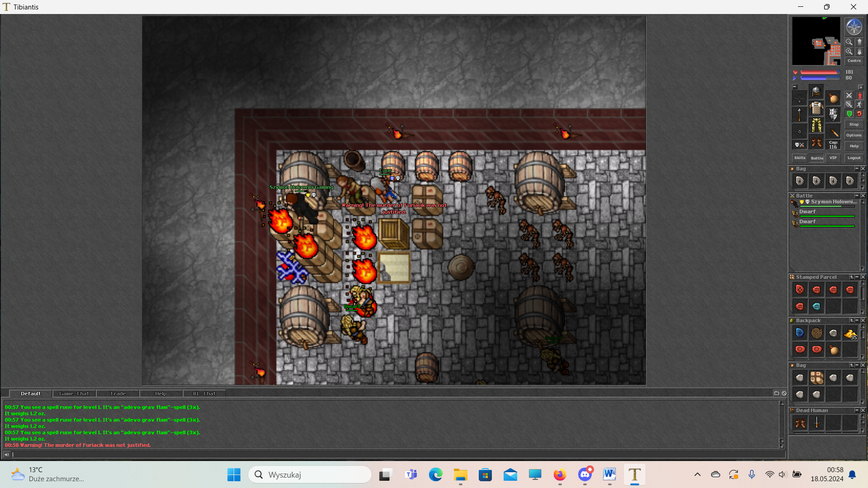Open the Trade chat tab
The width and height of the screenshot is (868, 488).
click(118, 394)
